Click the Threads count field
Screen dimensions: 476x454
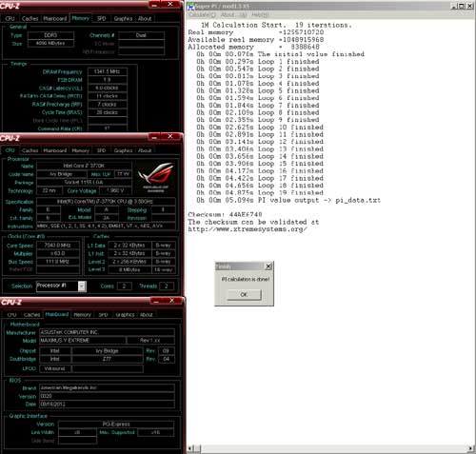pyautogui.click(x=167, y=286)
